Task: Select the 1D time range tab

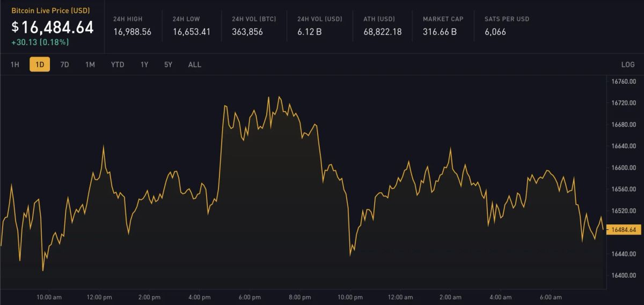Action: (40, 64)
